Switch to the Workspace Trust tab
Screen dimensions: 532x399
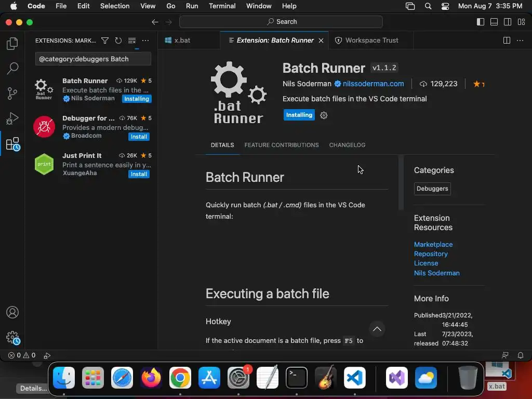[x=371, y=41]
